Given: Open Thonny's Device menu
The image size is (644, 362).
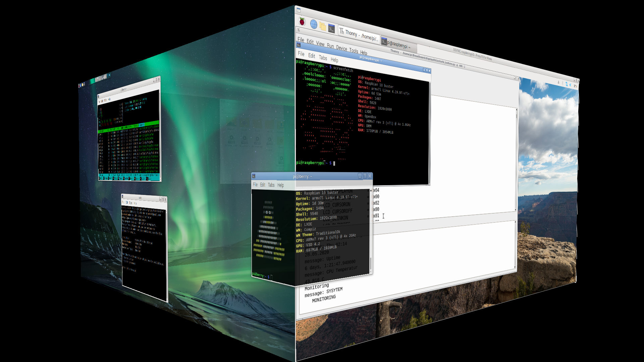Looking at the screenshot, I should [341, 48].
